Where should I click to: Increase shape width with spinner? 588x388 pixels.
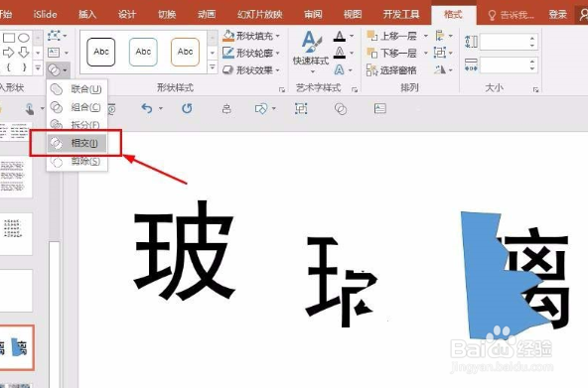532,62
